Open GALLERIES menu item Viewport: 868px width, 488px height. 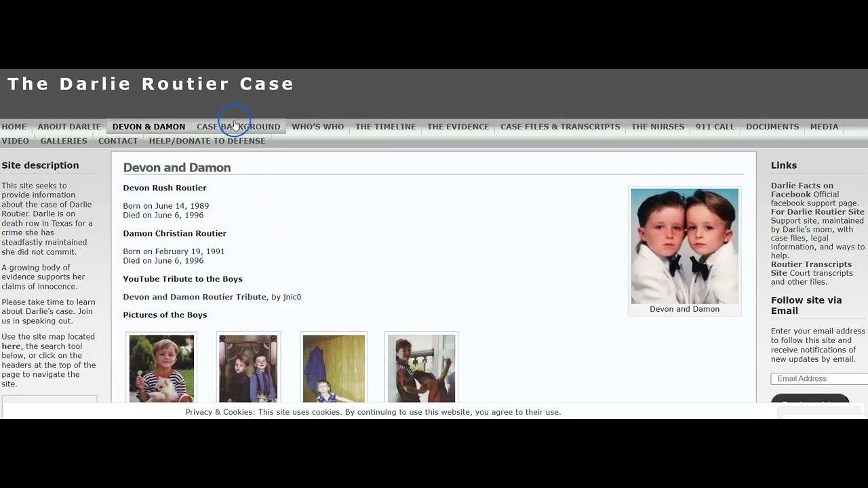pyautogui.click(x=64, y=141)
